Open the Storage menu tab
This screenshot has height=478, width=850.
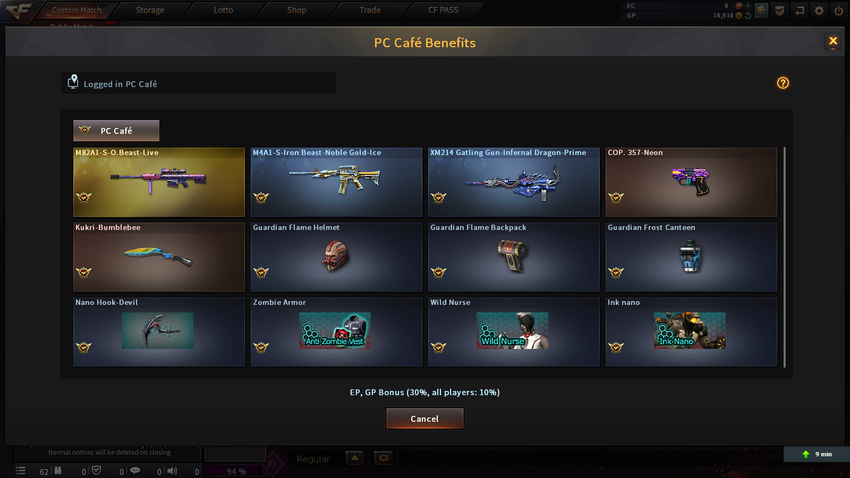point(150,10)
